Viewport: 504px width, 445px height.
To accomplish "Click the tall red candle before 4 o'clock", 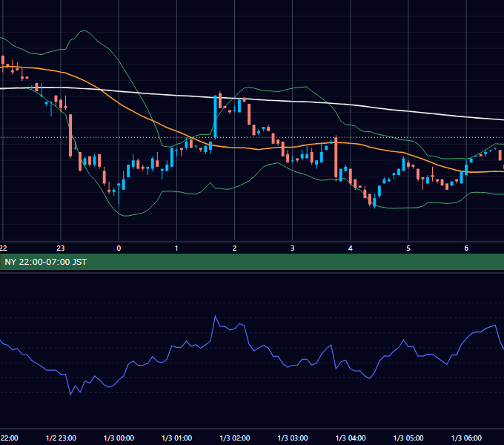I will click(x=336, y=158).
